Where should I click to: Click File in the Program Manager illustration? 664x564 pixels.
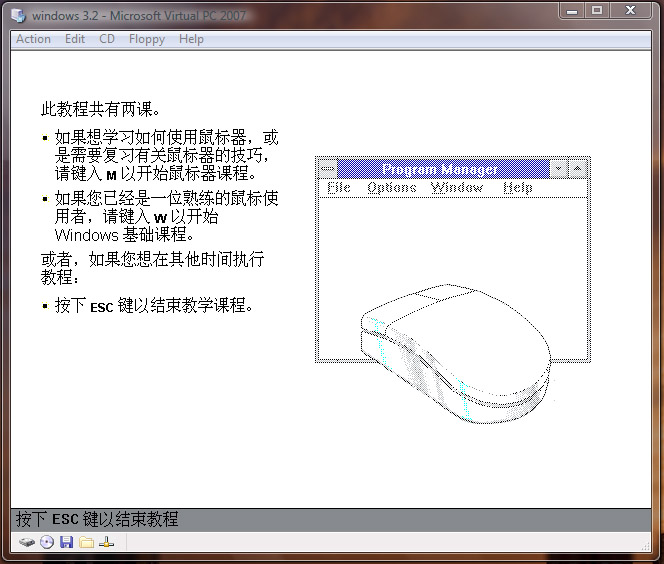tap(339, 187)
